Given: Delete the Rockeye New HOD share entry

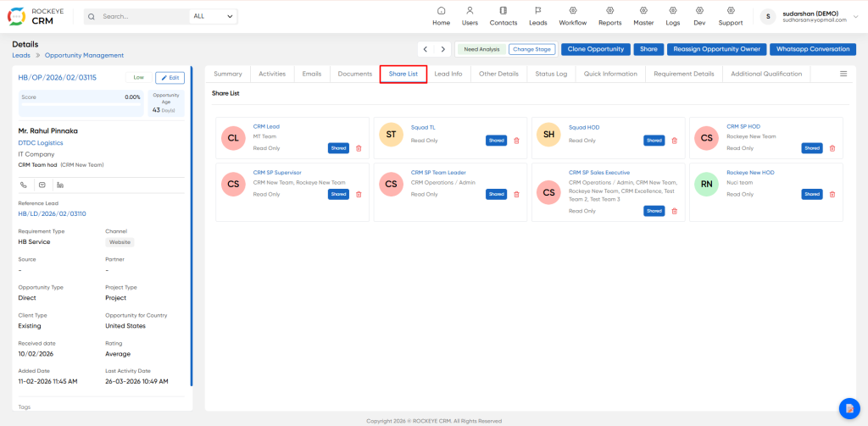Looking at the screenshot, I should pos(832,194).
